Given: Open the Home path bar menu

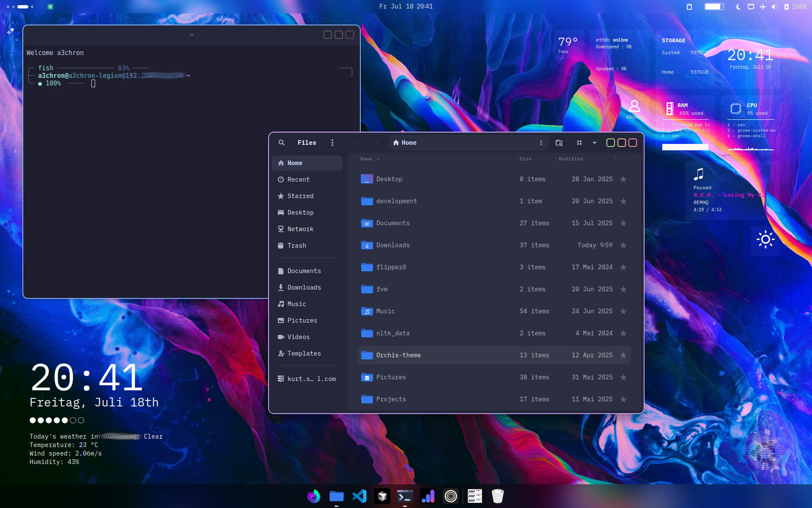Looking at the screenshot, I should (x=541, y=143).
